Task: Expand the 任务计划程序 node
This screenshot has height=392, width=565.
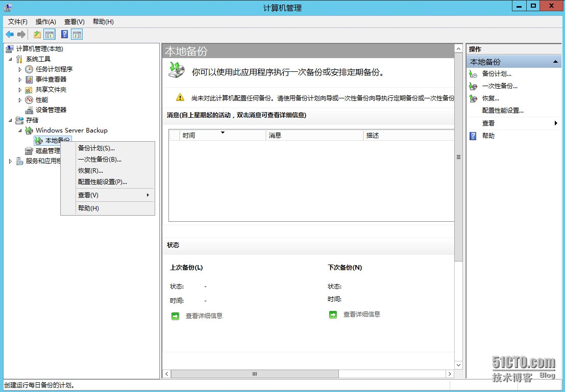Action: click(20, 69)
